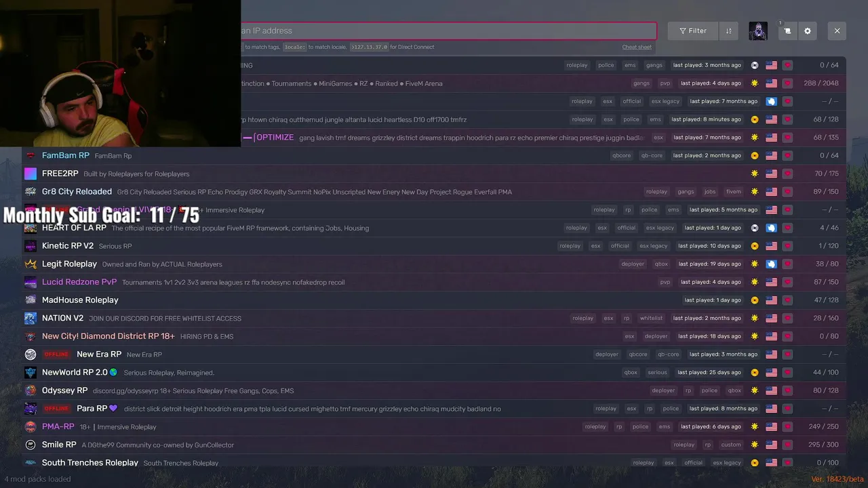Open the MadHouse Roleplay server entry
868x488 pixels.
434,300
